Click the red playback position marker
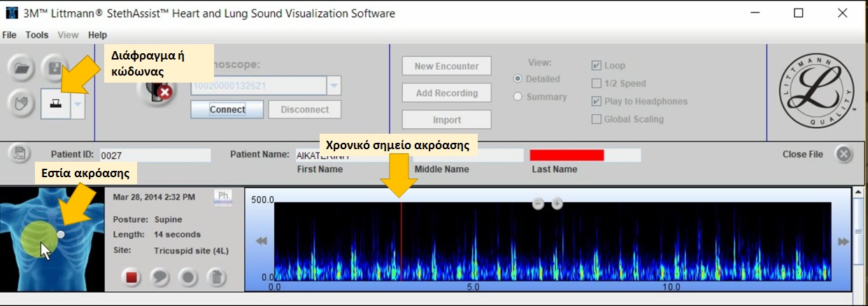The image size is (868, 306). tap(401, 238)
